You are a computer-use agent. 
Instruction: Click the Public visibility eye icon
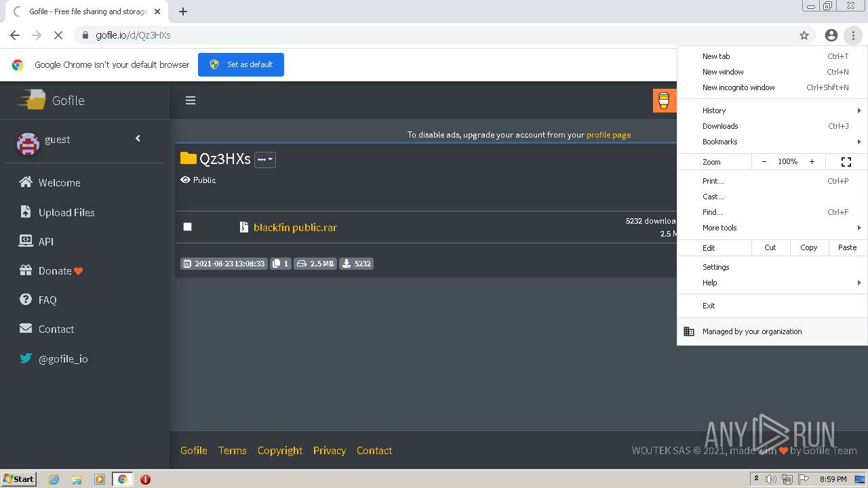(185, 180)
